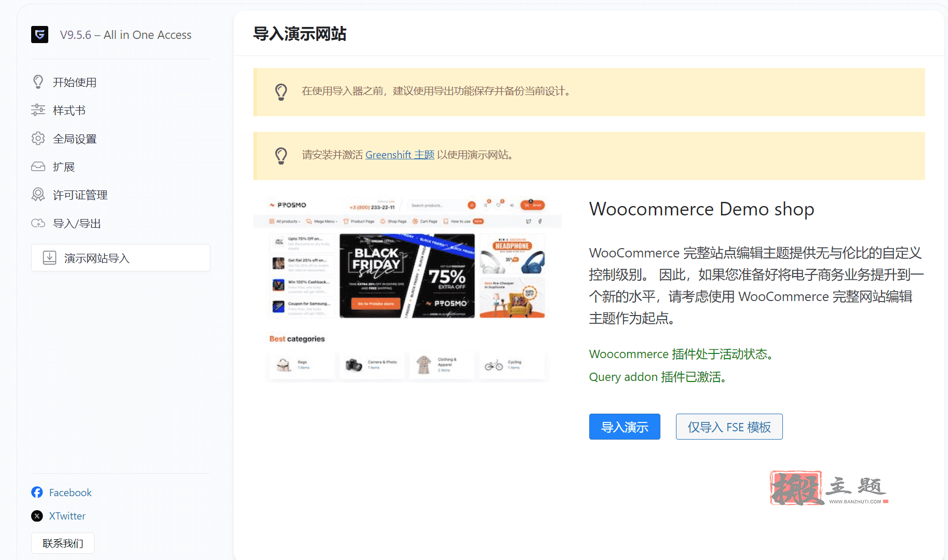The height and width of the screenshot is (560, 948).
Task: Click the Facebook logo icon
Action: (x=37, y=492)
